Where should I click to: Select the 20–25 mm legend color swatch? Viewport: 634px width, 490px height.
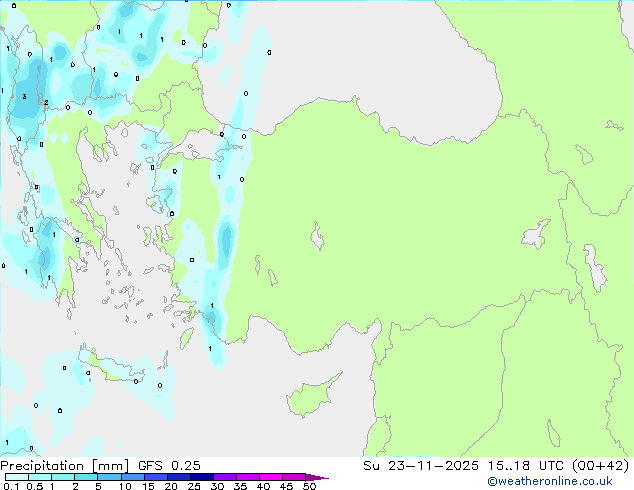178,477
